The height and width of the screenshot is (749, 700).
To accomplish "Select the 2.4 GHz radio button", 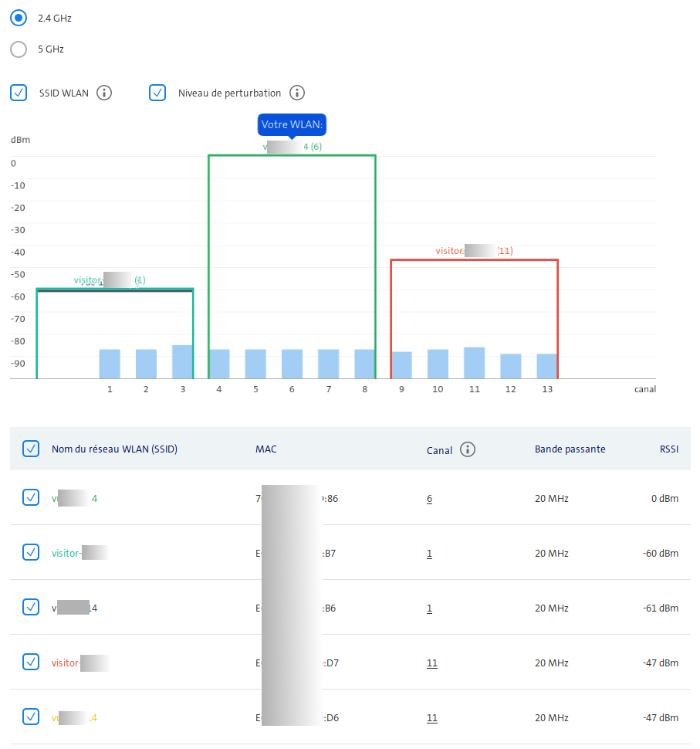I will (x=19, y=18).
